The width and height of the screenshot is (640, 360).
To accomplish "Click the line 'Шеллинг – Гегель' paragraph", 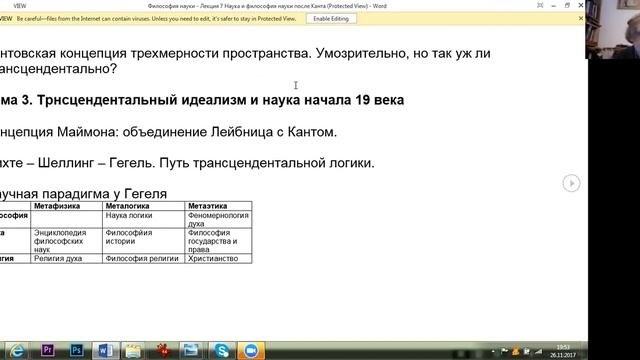I will 187,163.
